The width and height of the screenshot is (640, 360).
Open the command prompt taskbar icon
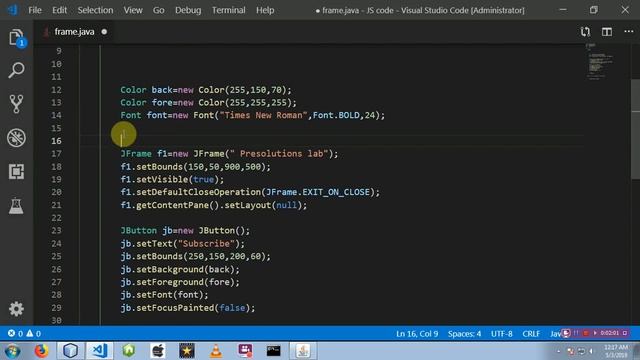273,351
